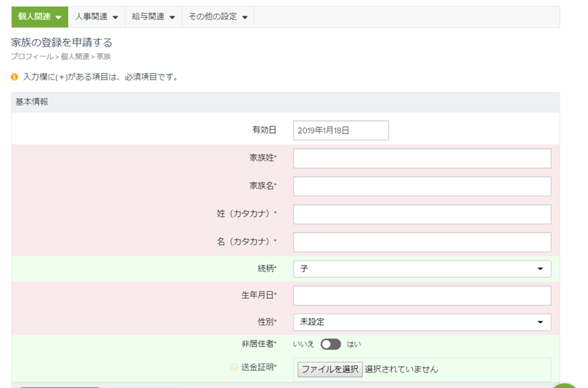Click the 基本情報 section header

[x=286, y=102]
